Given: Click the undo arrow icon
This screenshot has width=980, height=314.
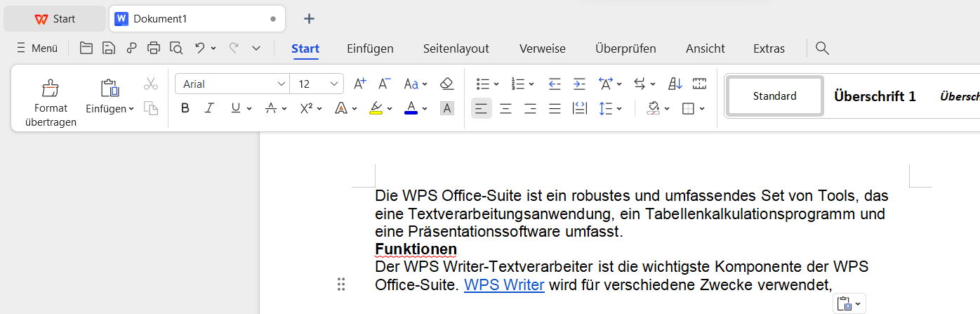Looking at the screenshot, I should tap(200, 48).
